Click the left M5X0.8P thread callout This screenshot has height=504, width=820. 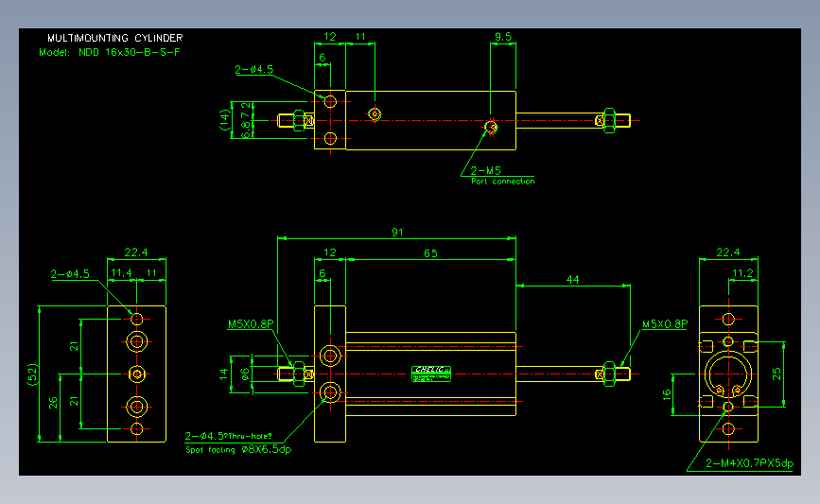[x=251, y=324]
